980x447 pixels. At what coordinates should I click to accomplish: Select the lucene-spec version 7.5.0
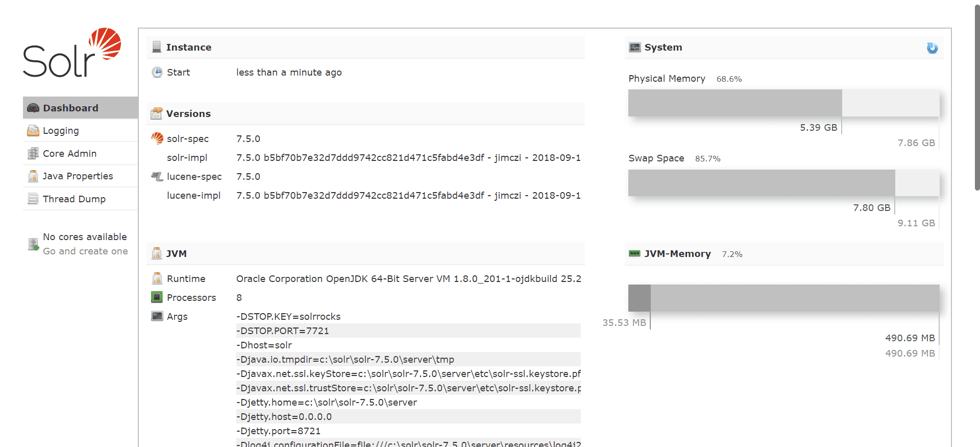(248, 177)
